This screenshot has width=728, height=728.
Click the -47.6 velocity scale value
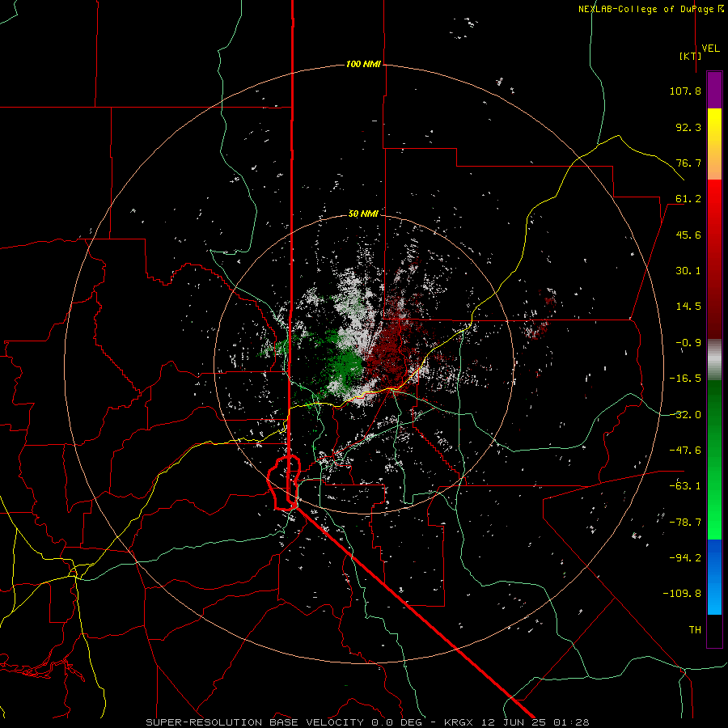685,451
